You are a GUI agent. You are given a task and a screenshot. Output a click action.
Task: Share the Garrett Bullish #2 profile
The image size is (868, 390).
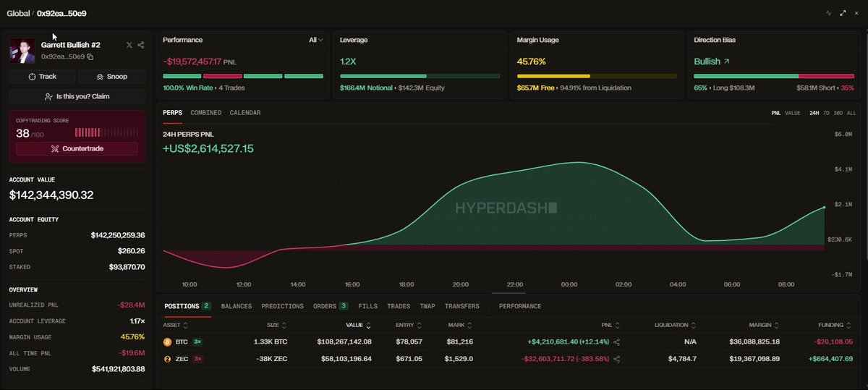141,45
